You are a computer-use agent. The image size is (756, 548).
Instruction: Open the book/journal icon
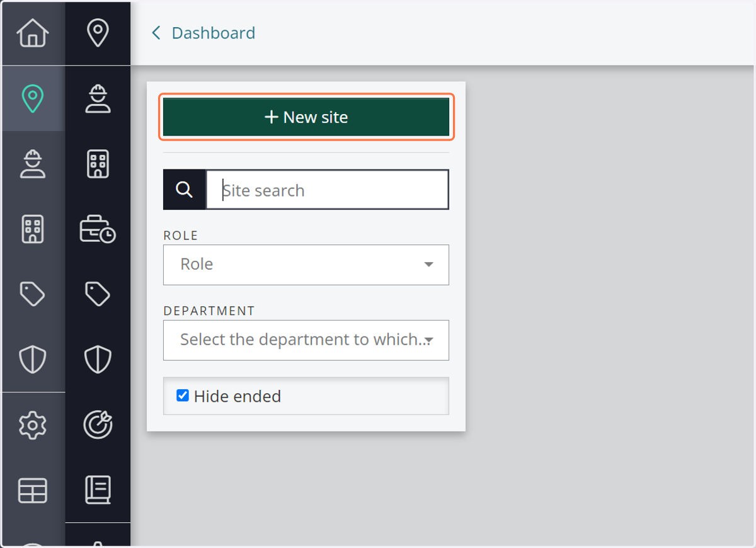click(x=98, y=490)
